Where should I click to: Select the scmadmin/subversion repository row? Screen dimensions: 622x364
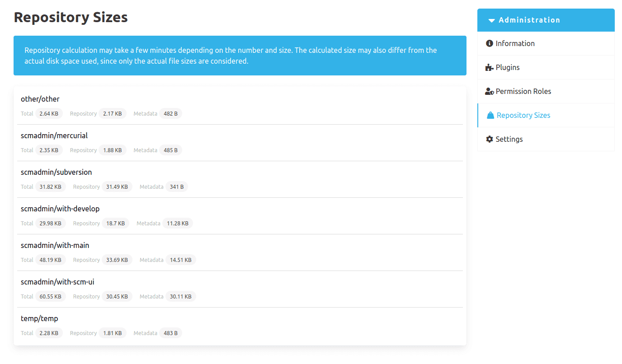coord(240,179)
